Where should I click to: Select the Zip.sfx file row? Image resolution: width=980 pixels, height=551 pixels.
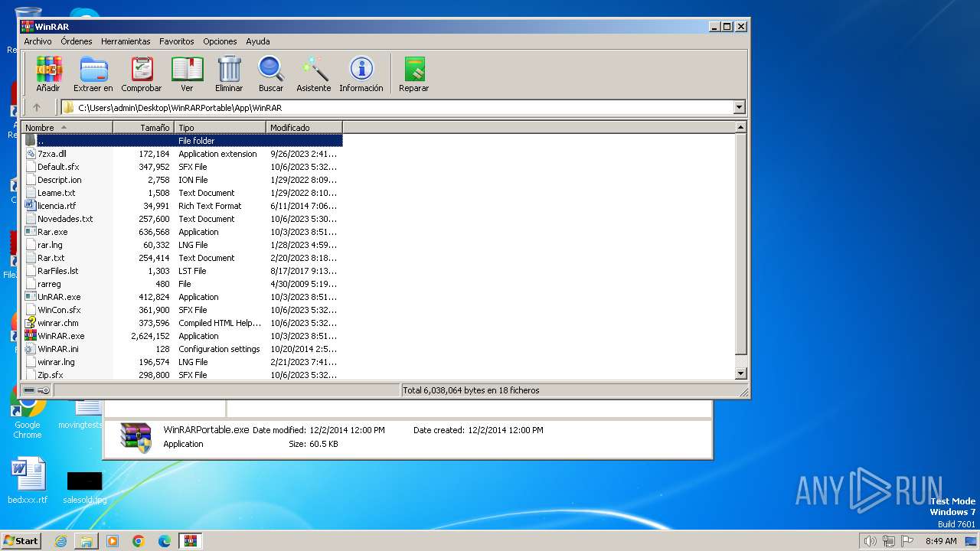183,375
